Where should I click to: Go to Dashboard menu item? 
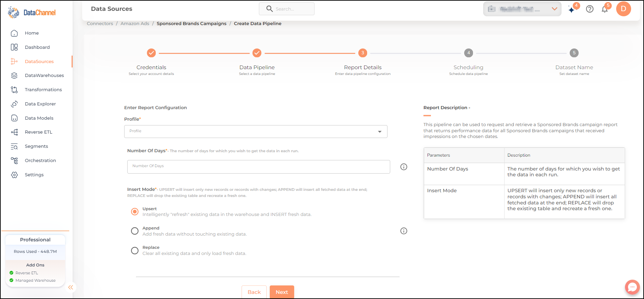[x=37, y=47]
